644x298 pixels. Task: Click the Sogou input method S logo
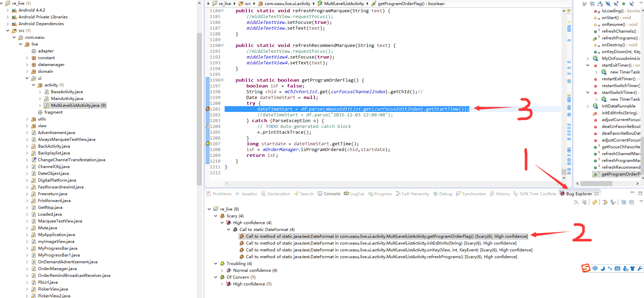586,268
